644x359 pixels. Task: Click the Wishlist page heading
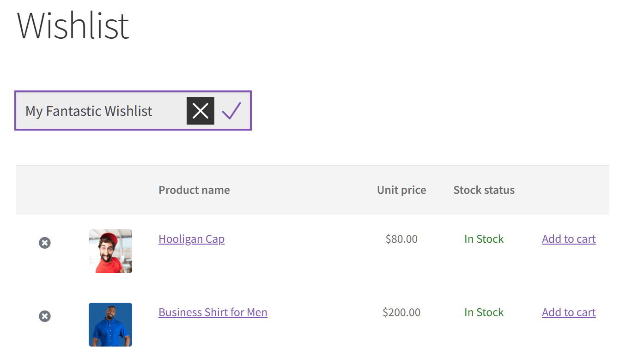[73, 26]
